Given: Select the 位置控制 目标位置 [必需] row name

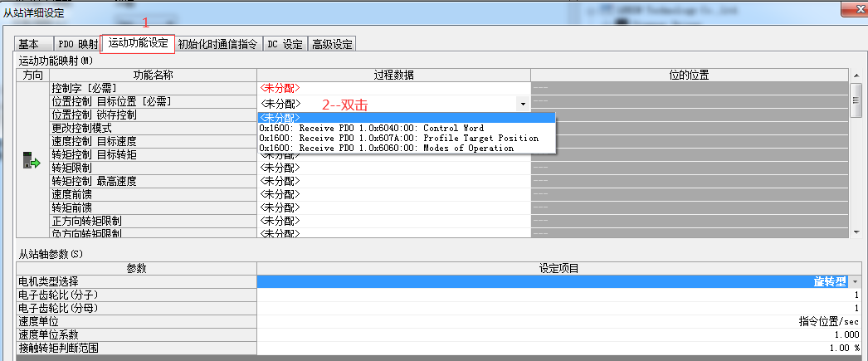Looking at the screenshot, I should point(153,101).
